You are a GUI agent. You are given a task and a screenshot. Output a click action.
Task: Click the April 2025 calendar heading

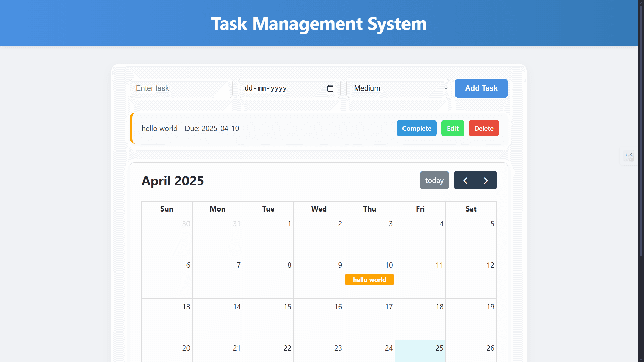click(172, 180)
